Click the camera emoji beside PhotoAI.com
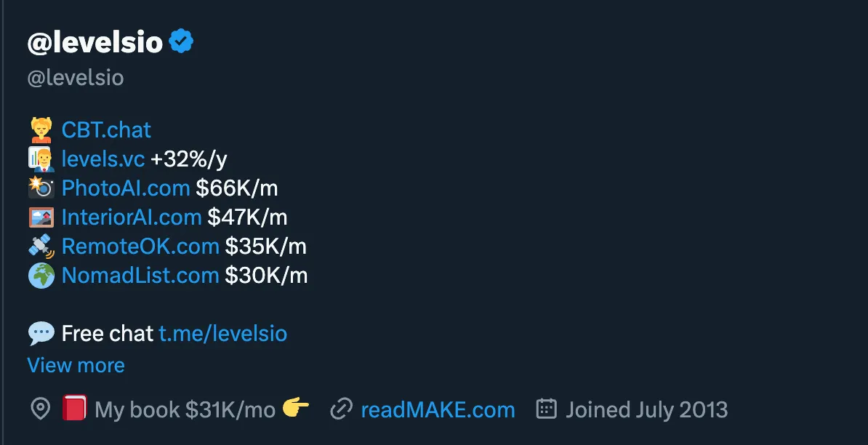Image resolution: width=868 pixels, height=445 pixels. (41, 188)
